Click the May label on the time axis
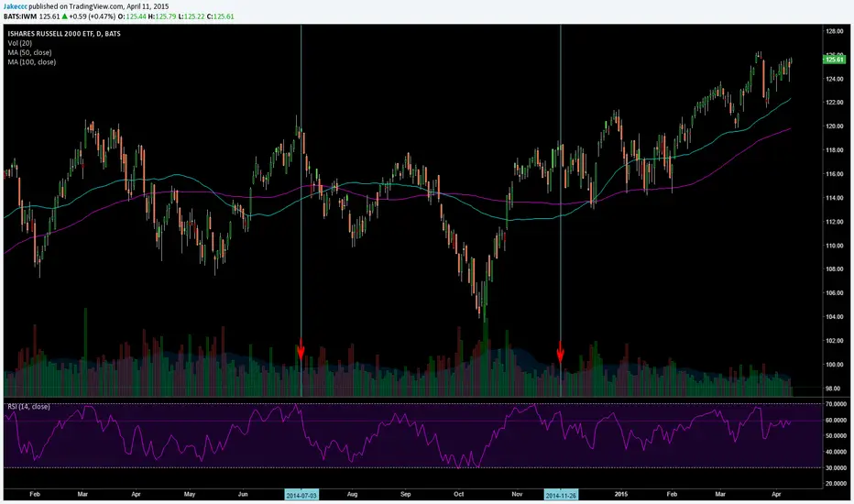 coord(190,494)
